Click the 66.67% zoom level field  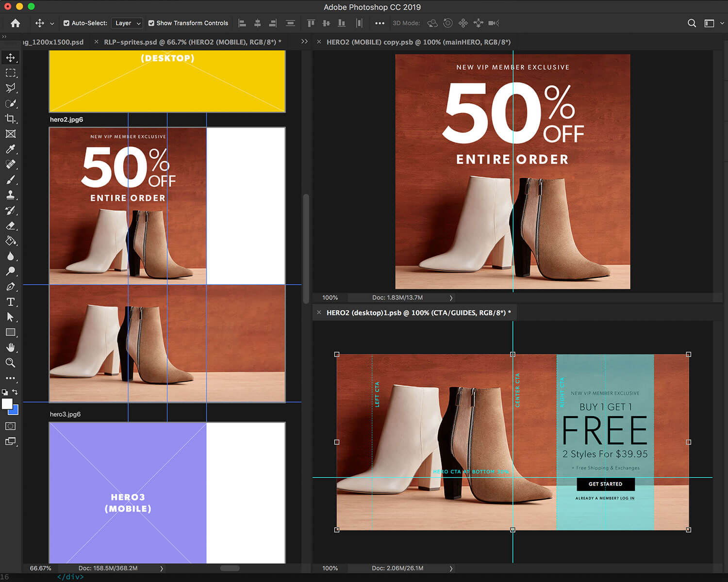(x=40, y=568)
